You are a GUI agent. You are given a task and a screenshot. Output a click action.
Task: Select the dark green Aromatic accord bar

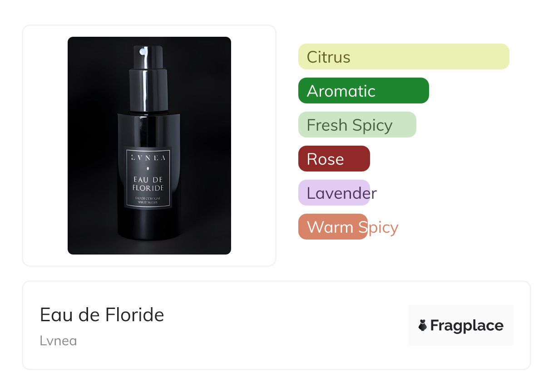point(364,91)
